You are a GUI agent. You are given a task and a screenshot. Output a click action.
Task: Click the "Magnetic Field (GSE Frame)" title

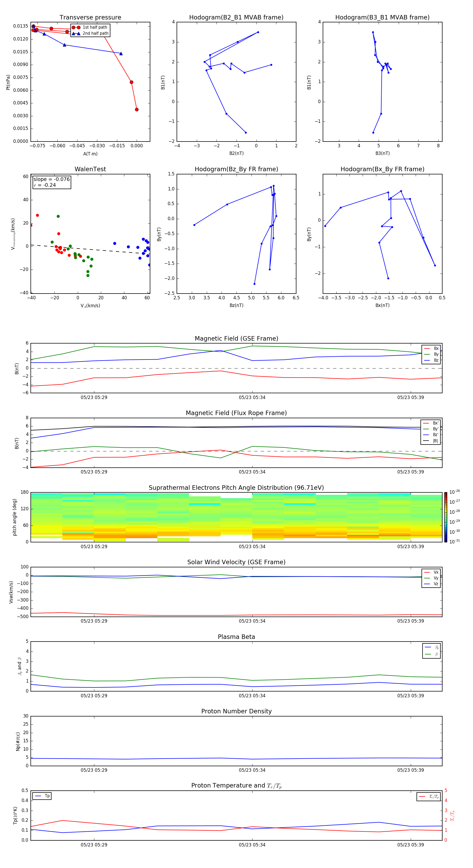coord(236,339)
